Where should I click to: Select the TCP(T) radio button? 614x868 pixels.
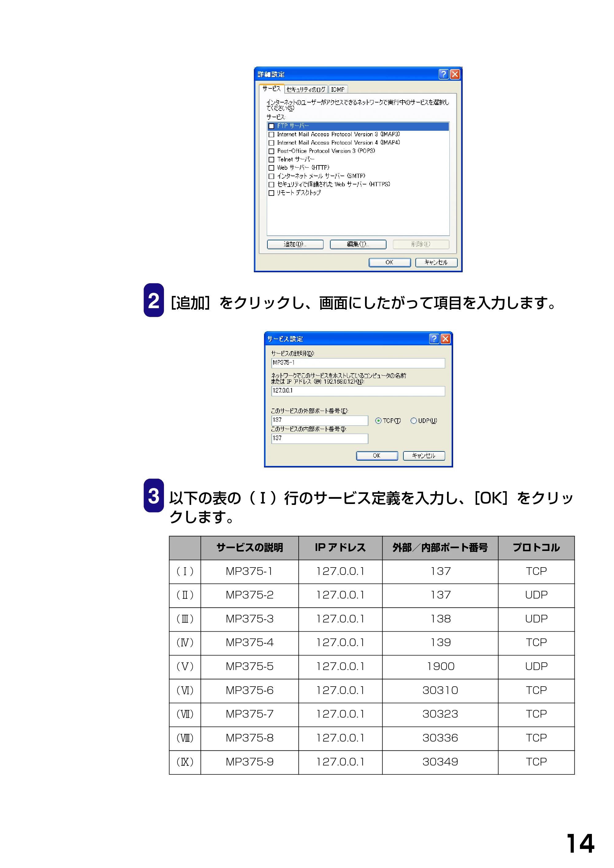[x=378, y=421]
